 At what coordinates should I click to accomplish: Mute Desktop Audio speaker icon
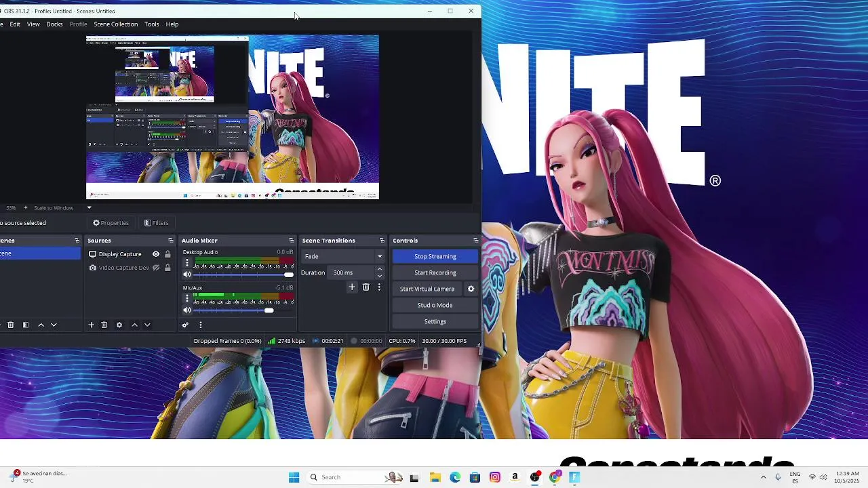(x=187, y=274)
